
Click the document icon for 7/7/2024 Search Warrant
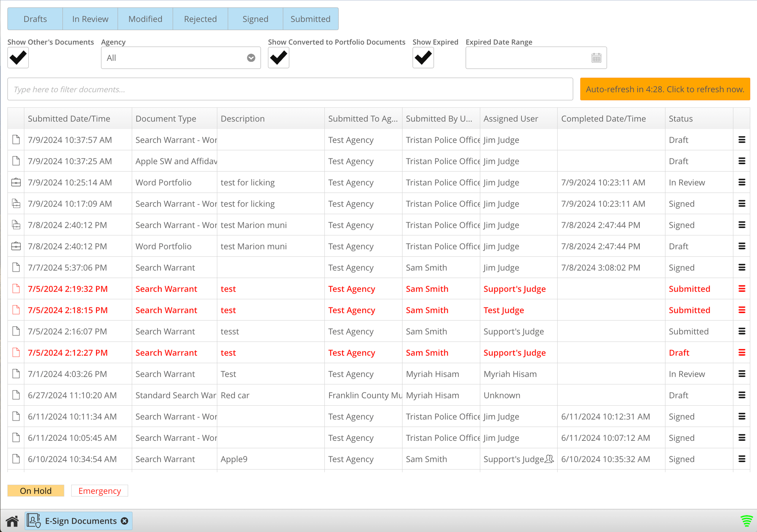pyautogui.click(x=16, y=267)
